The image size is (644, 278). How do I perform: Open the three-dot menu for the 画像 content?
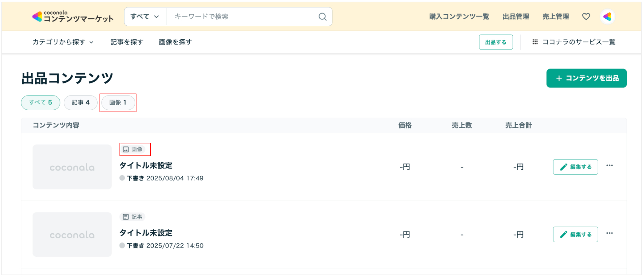610,165
